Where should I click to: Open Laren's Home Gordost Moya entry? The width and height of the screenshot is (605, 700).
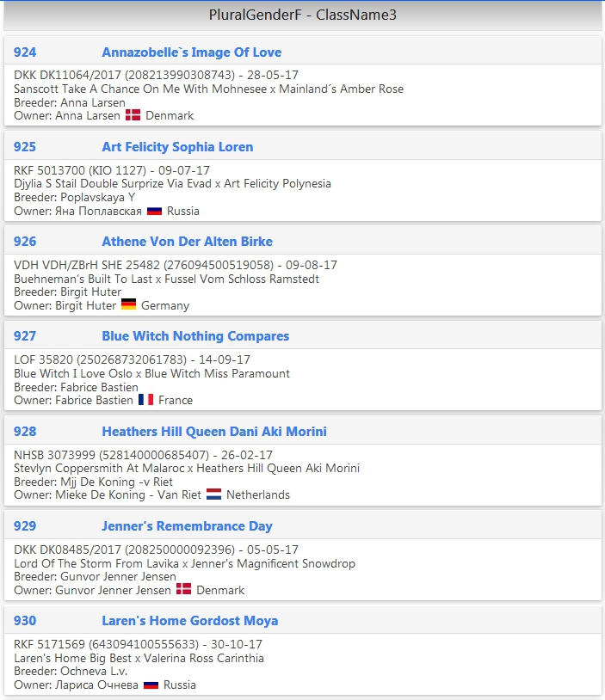190,621
